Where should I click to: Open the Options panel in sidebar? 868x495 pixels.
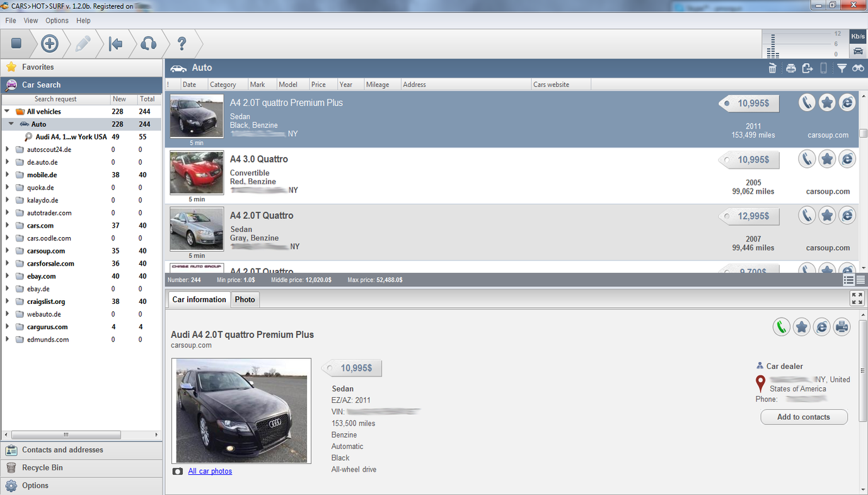coord(82,486)
